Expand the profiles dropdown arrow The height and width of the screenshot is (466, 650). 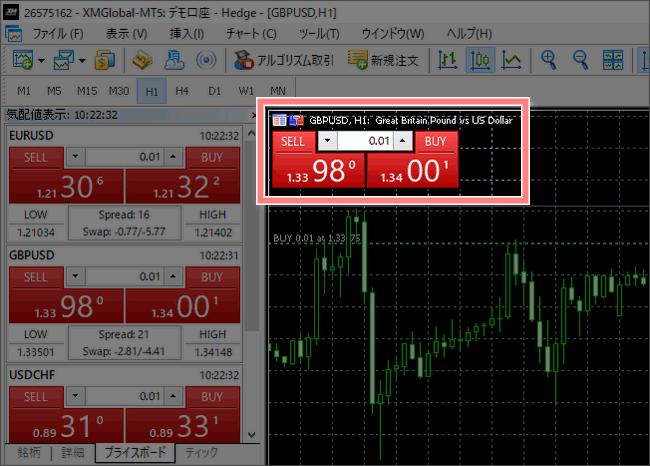tap(82, 61)
